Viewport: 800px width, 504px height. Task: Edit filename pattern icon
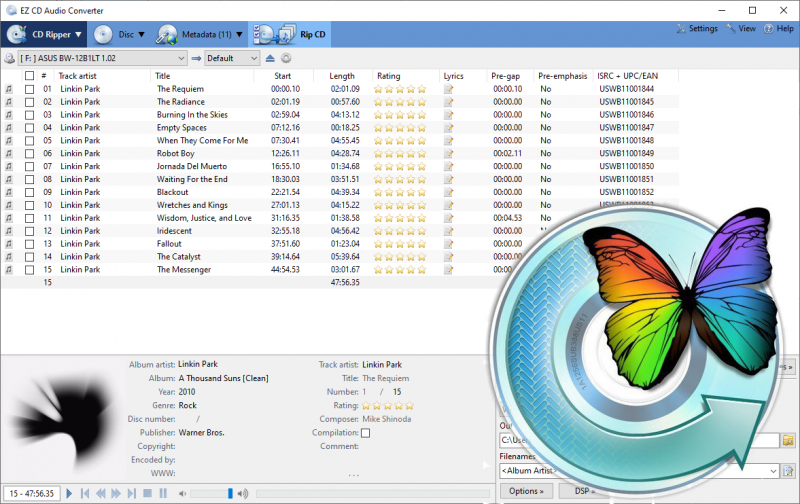coord(788,471)
